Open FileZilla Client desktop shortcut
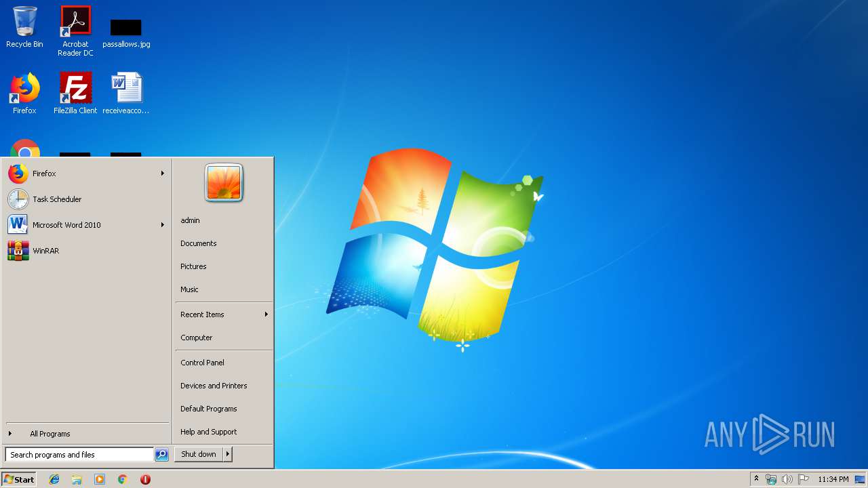This screenshot has height=488, width=868. point(75,94)
